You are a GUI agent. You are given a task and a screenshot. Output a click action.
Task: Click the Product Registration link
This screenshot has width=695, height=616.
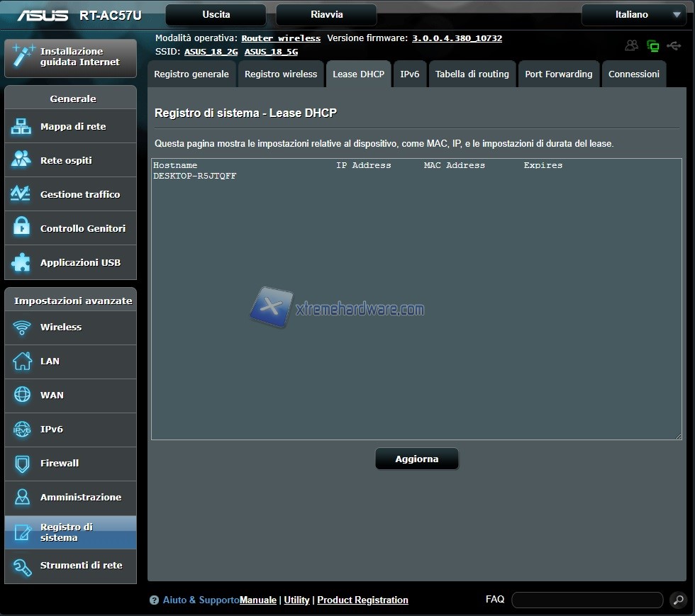[x=362, y=600]
